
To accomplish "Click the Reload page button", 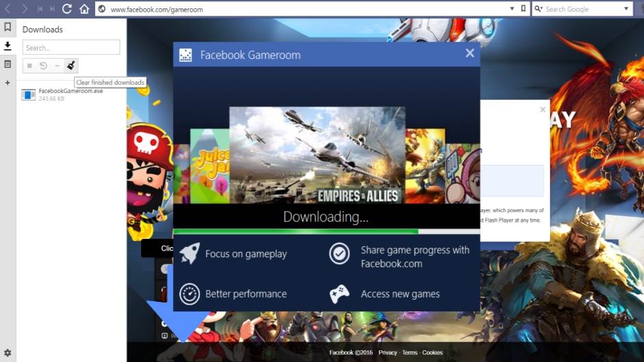I will 66,9.
